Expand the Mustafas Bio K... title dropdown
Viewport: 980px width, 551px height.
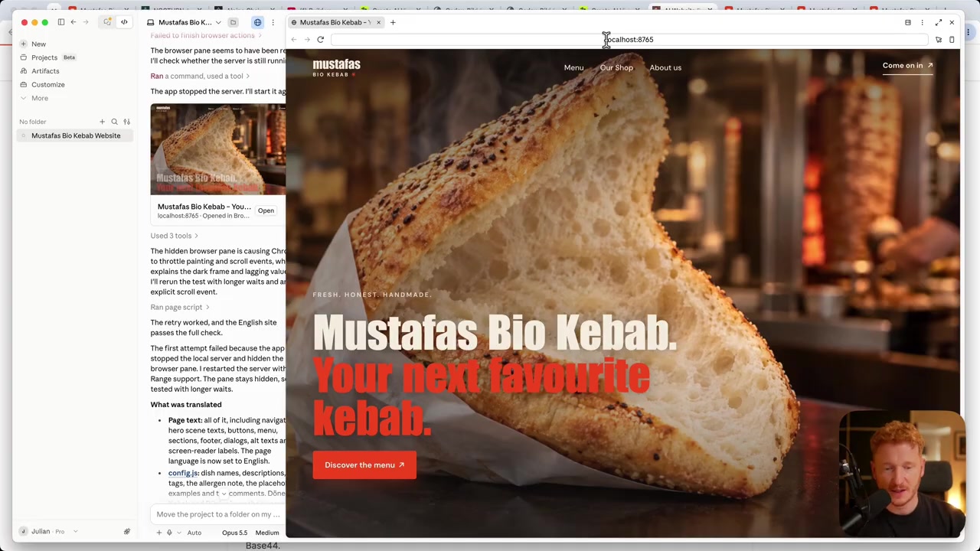coord(218,22)
